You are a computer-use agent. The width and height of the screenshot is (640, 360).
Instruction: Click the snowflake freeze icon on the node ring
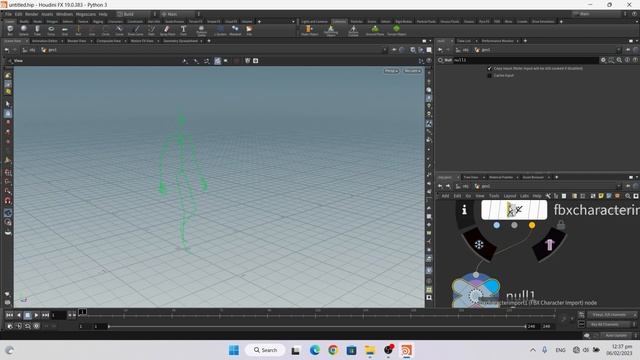(x=479, y=244)
